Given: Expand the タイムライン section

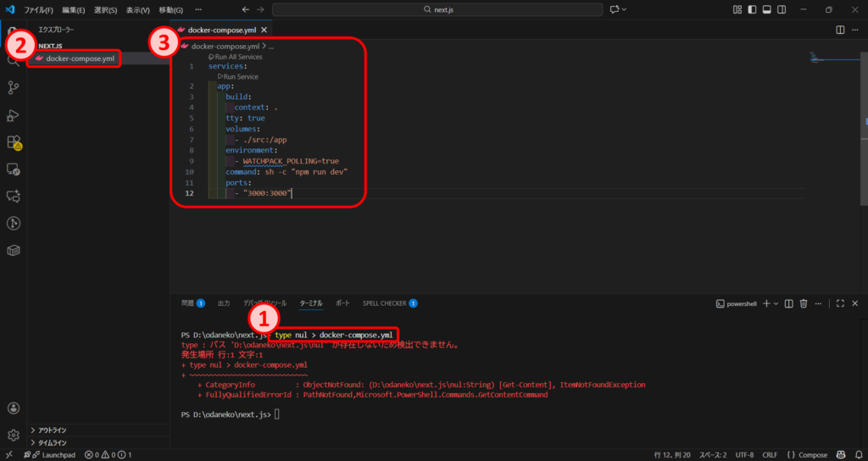Looking at the screenshot, I should pyautogui.click(x=53, y=442).
